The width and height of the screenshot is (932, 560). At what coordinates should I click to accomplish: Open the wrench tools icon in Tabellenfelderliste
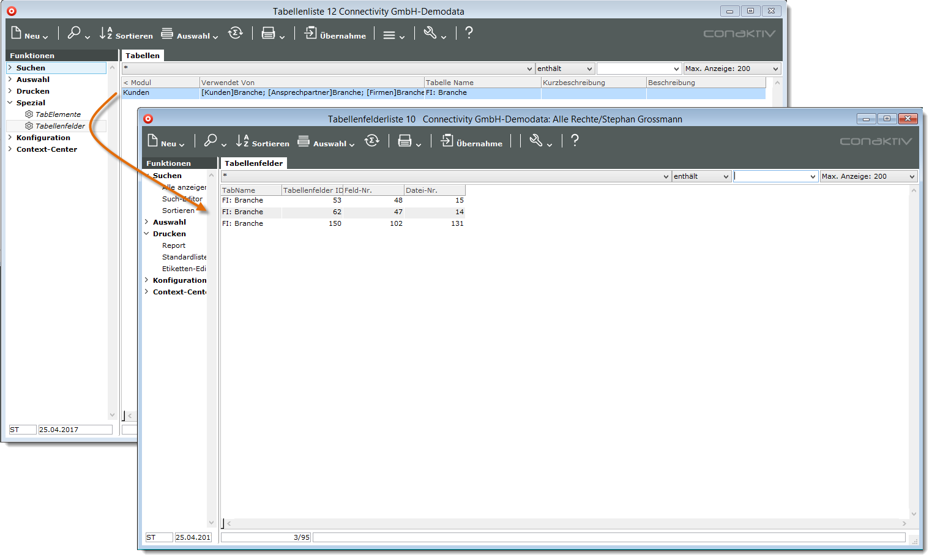[537, 141]
